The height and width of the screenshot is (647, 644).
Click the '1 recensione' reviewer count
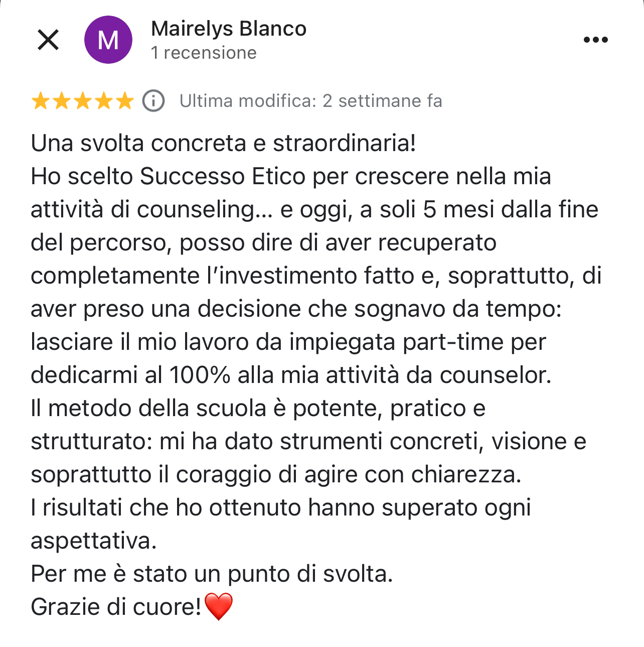pyautogui.click(x=204, y=53)
